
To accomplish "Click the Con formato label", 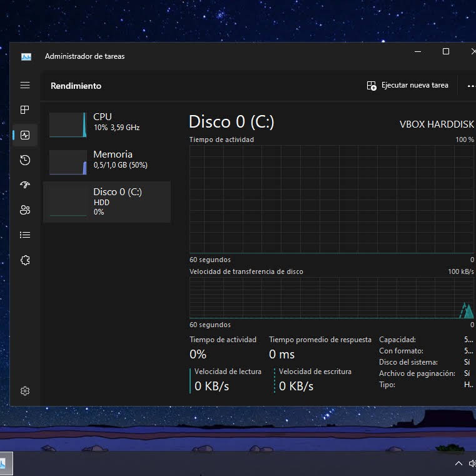I will click(401, 351).
